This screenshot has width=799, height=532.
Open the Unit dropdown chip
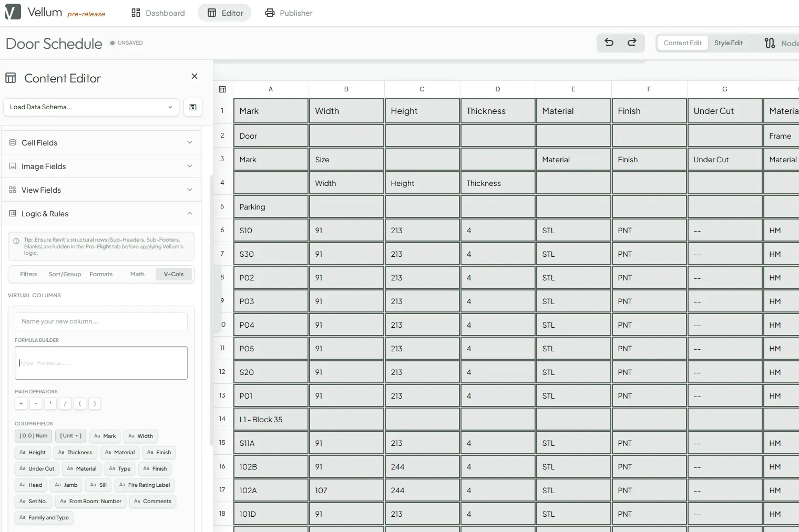click(70, 436)
